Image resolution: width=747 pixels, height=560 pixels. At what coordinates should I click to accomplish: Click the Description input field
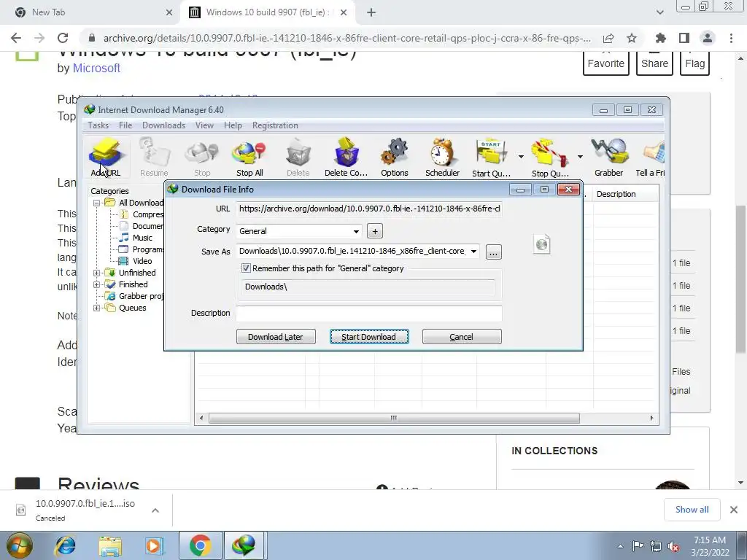coord(369,313)
